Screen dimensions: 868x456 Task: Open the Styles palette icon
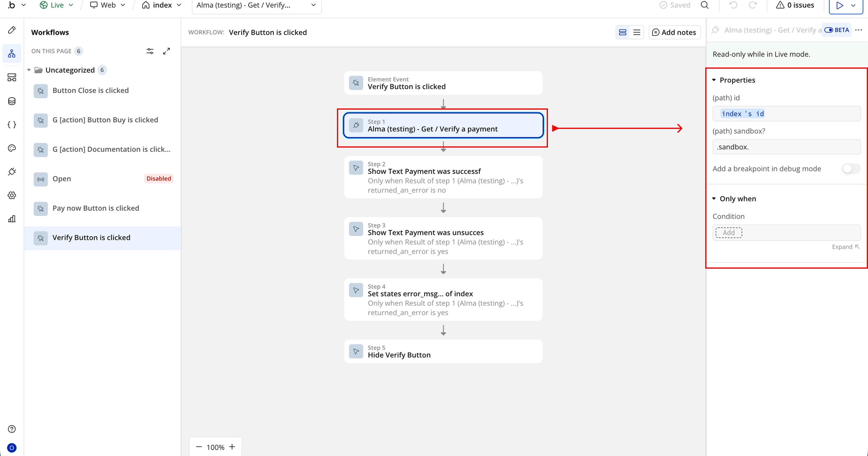pyautogui.click(x=12, y=148)
